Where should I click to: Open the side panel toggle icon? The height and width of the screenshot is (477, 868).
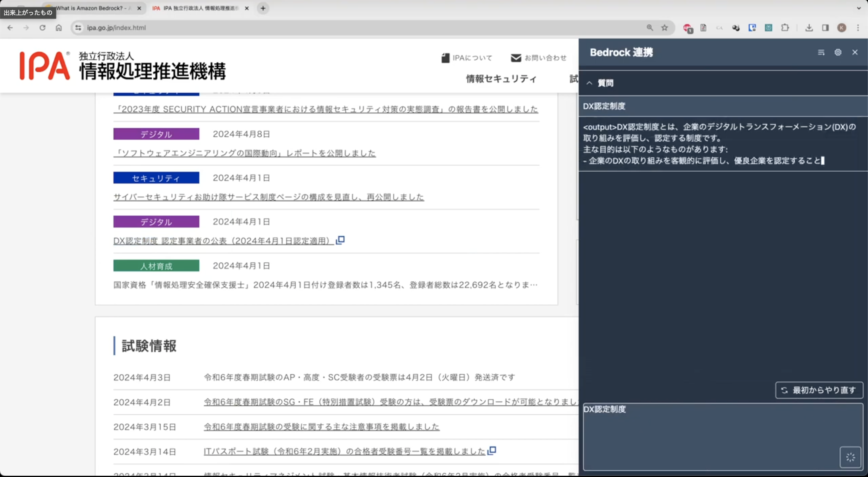coord(825,28)
